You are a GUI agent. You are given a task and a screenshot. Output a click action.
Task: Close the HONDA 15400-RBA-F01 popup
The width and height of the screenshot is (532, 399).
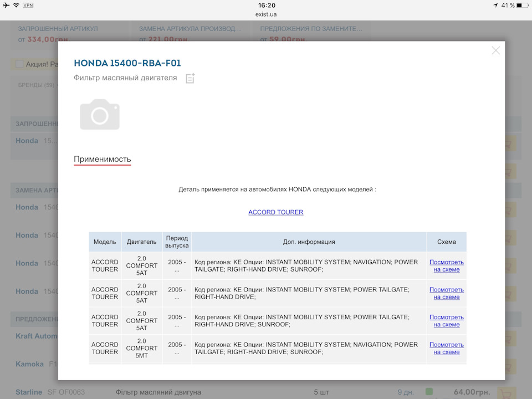[x=495, y=50]
